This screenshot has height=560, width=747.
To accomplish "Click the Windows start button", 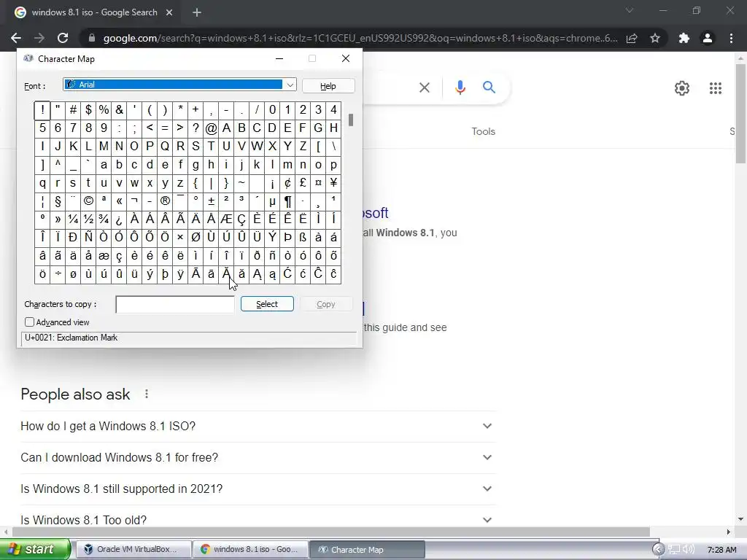I will pyautogui.click(x=35, y=550).
